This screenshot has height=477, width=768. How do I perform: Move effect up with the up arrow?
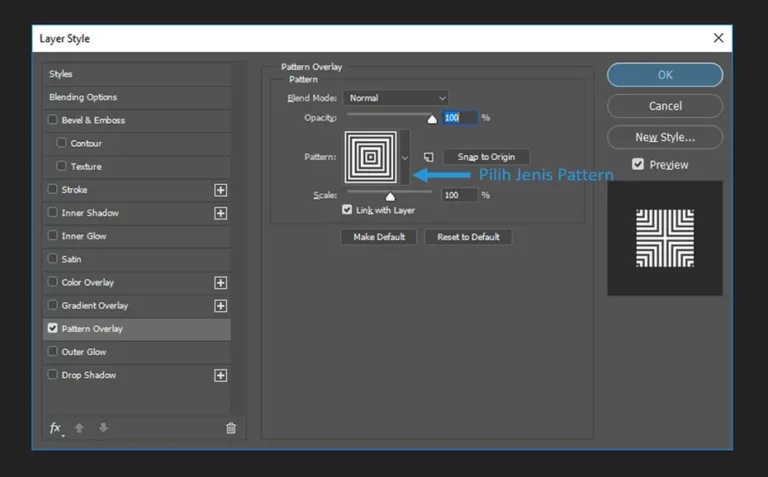pyautogui.click(x=79, y=428)
